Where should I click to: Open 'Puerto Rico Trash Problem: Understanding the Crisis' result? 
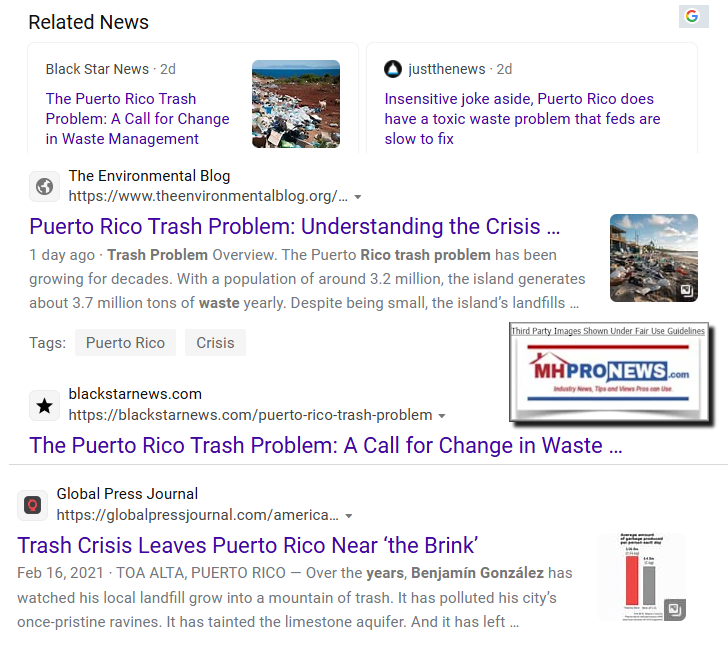[295, 227]
